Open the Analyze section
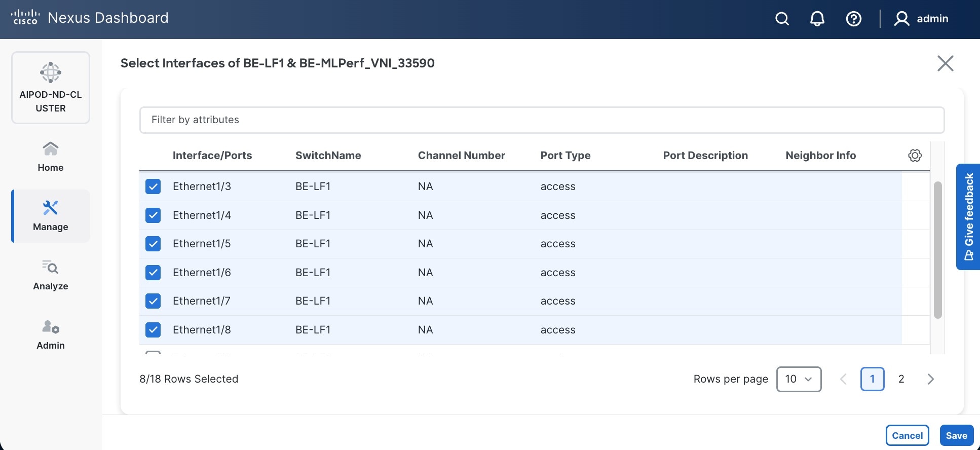 click(51, 275)
